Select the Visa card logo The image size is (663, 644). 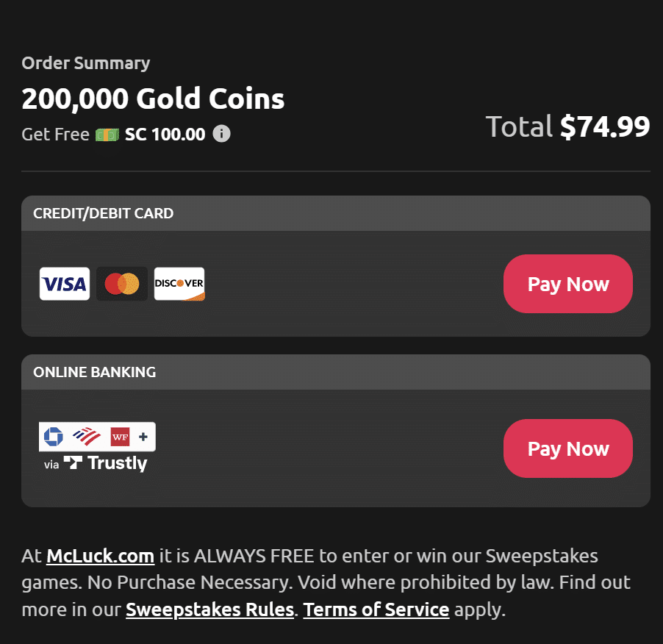point(65,284)
